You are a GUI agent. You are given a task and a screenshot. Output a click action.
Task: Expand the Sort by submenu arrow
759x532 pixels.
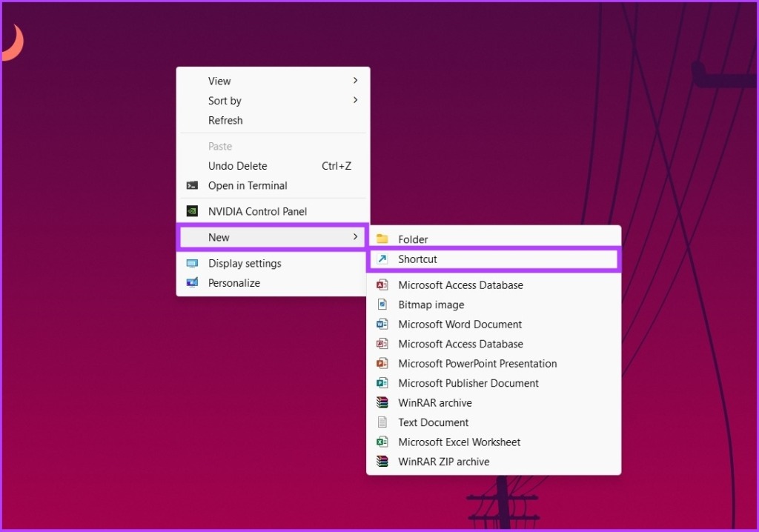tap(355, 100)
